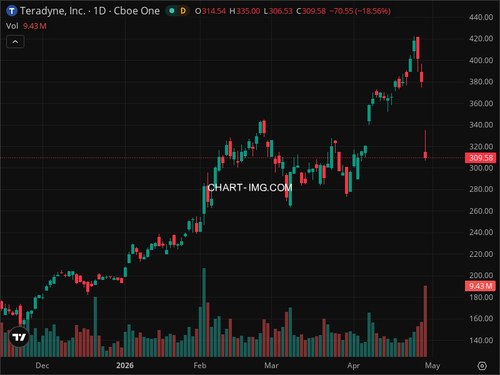Click the 309.58 current price label

point(480,158)
